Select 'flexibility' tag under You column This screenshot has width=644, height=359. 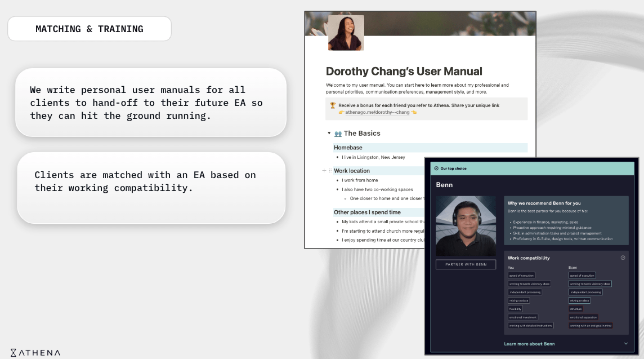coord(515,309)
